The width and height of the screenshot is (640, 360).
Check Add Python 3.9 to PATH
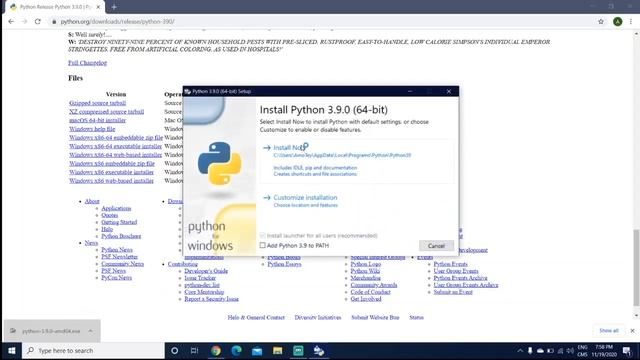pos(262,245)
